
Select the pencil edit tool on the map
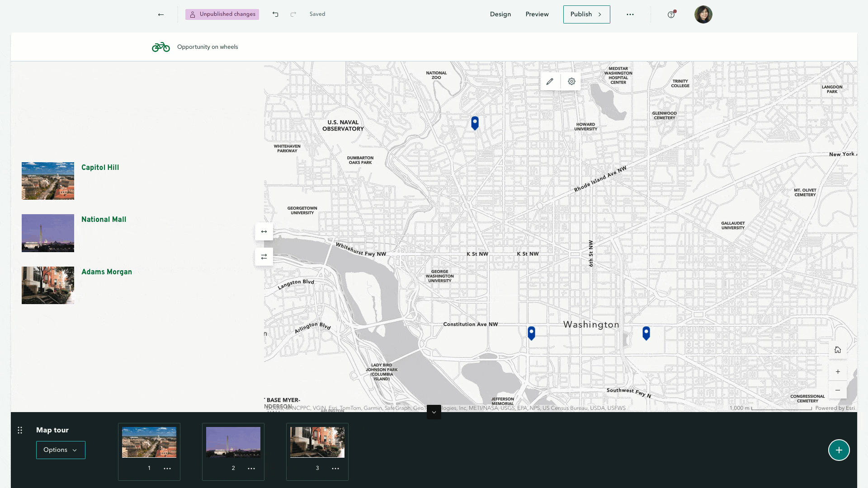pyautogui.click(x=550, y=81)
